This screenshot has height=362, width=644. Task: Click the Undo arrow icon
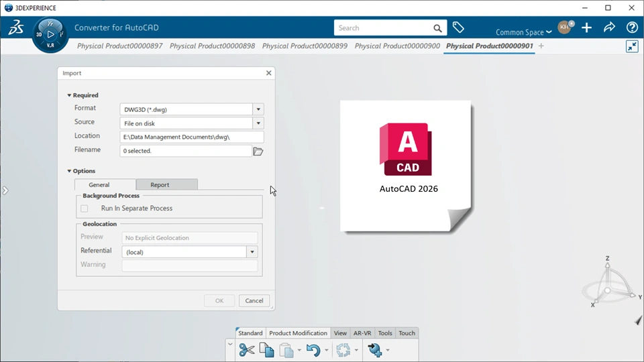pos(313,350)
